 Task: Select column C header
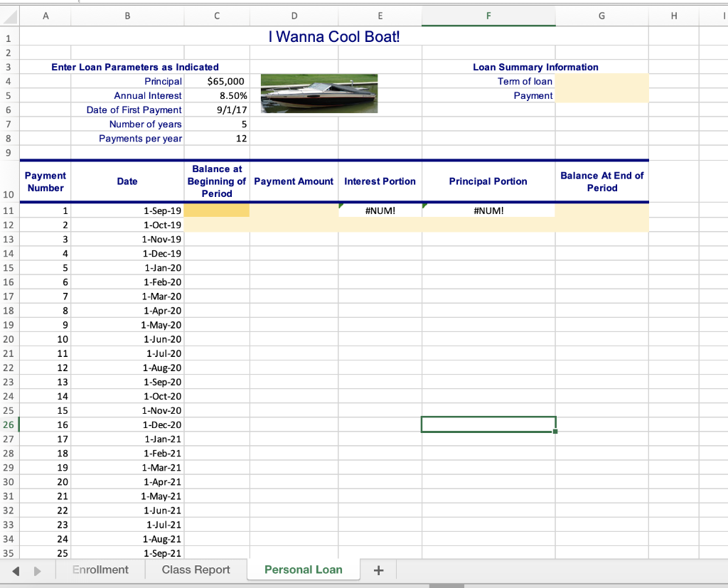coord(217,16)
